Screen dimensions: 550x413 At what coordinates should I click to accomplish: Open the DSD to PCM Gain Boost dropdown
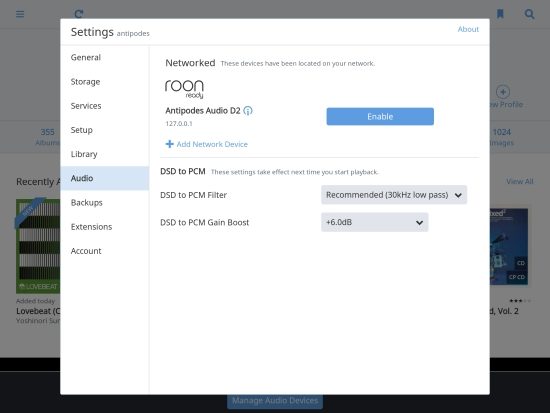(x=375, y=222)
